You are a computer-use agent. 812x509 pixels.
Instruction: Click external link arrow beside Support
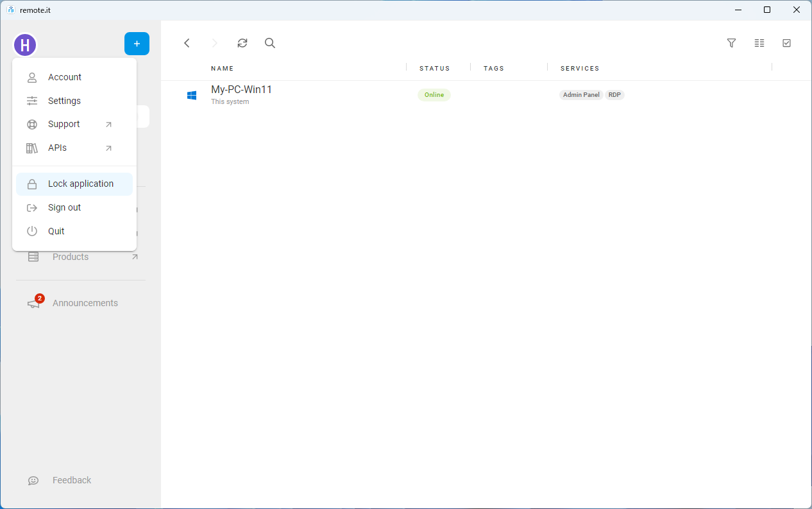108,125
